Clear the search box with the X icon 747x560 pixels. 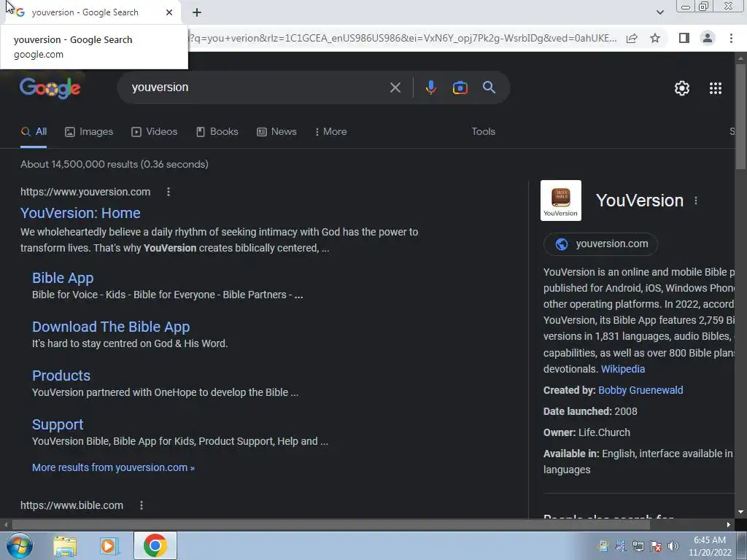click(x=395, y=87)
